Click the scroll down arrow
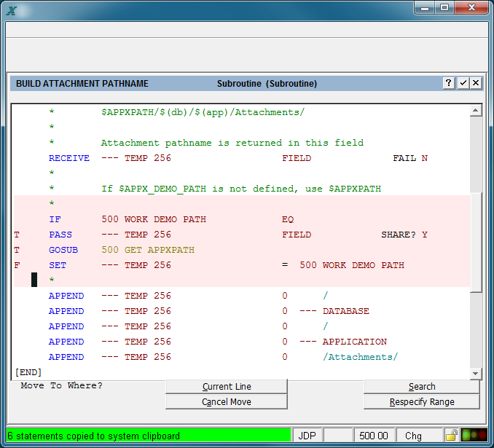 [x=475, y=374]
